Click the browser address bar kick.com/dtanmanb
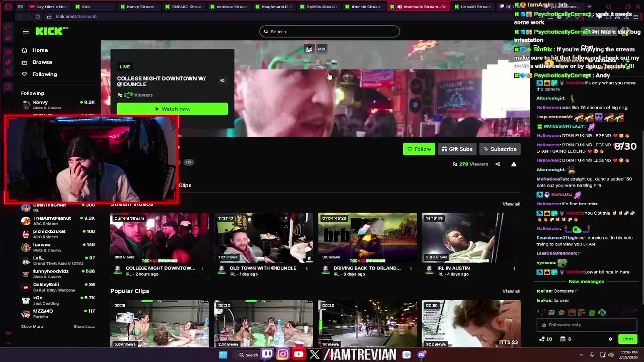Image resolution: width=644 pixels, height=362 pixels. click(x=76, y=17)
